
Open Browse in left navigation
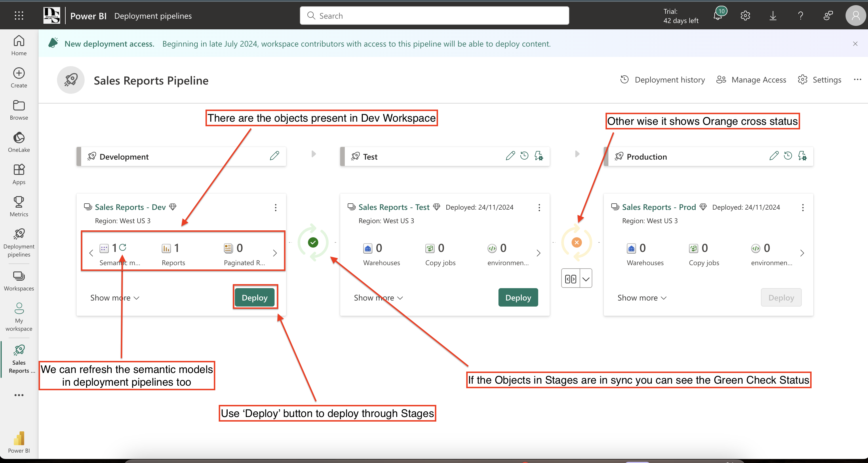19,110
